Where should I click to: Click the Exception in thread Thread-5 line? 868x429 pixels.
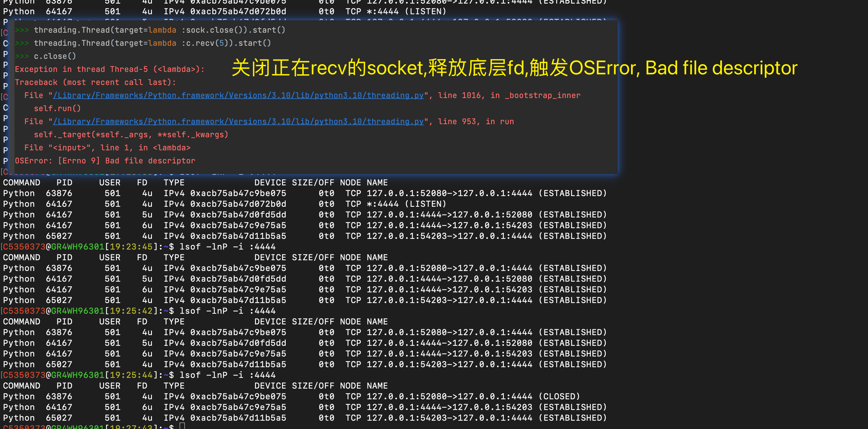(109, 69)
